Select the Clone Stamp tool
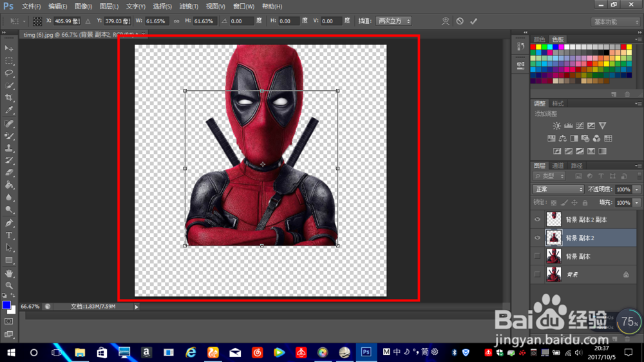Viewport: 644px width, 362px height. (x=8, y=148)
